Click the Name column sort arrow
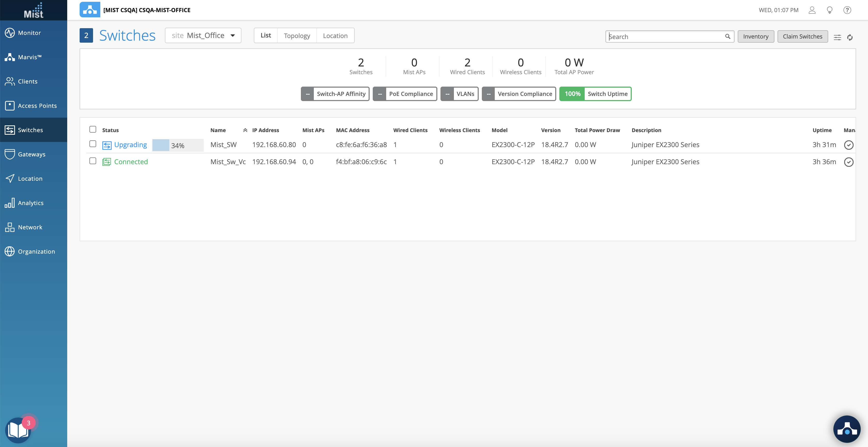The height and width of the screenshot is (447, 868). tap(245, 130)
